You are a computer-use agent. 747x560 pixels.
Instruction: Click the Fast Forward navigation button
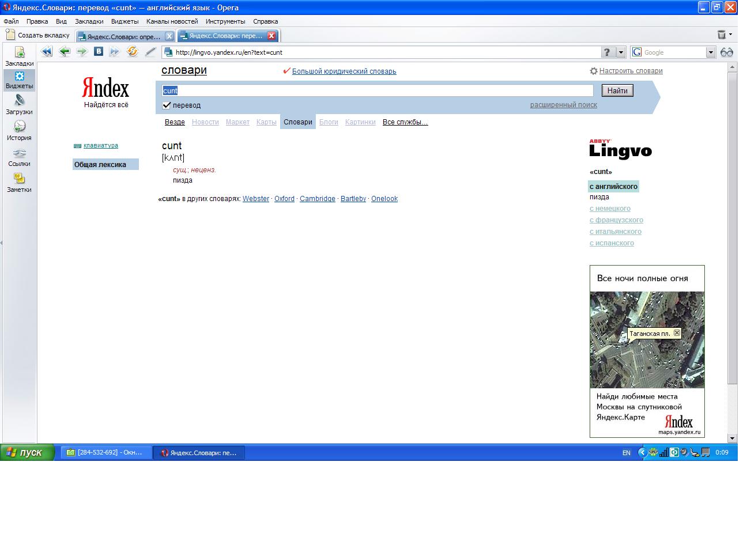click(115, 52)
